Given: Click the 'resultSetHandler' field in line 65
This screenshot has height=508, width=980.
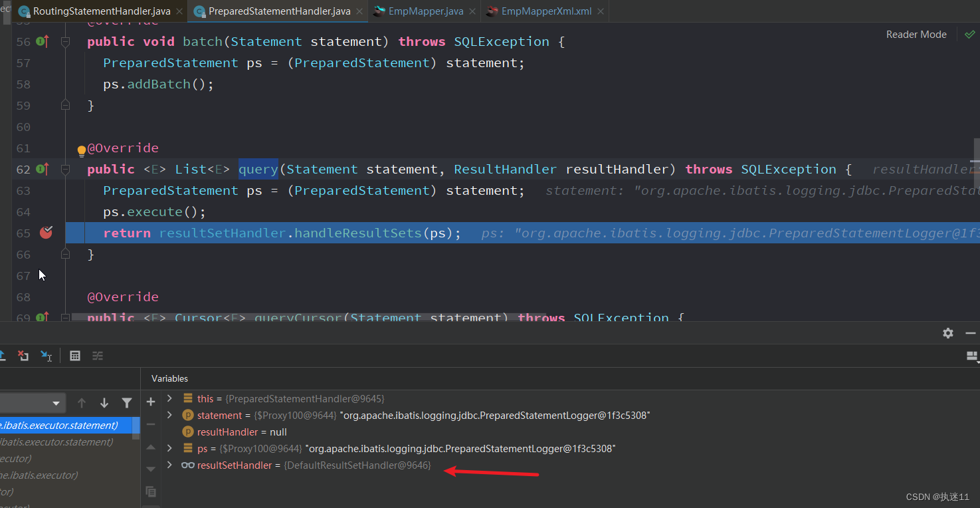Looking at the screenshot, I should coord(223,233).
